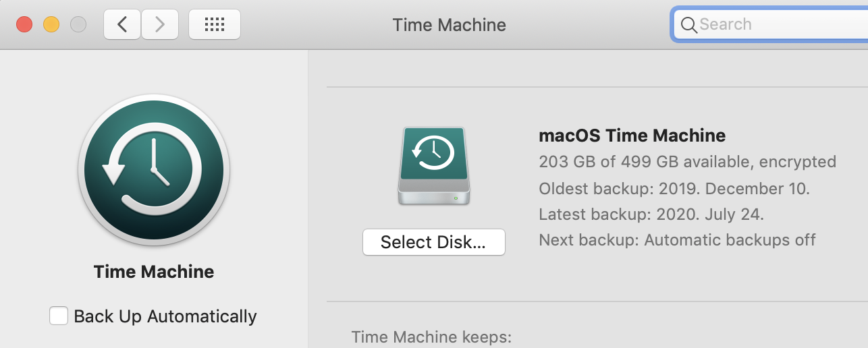868x348 pixels.
Task: Click the gray disabled zoom button
Action: [78, 24]
